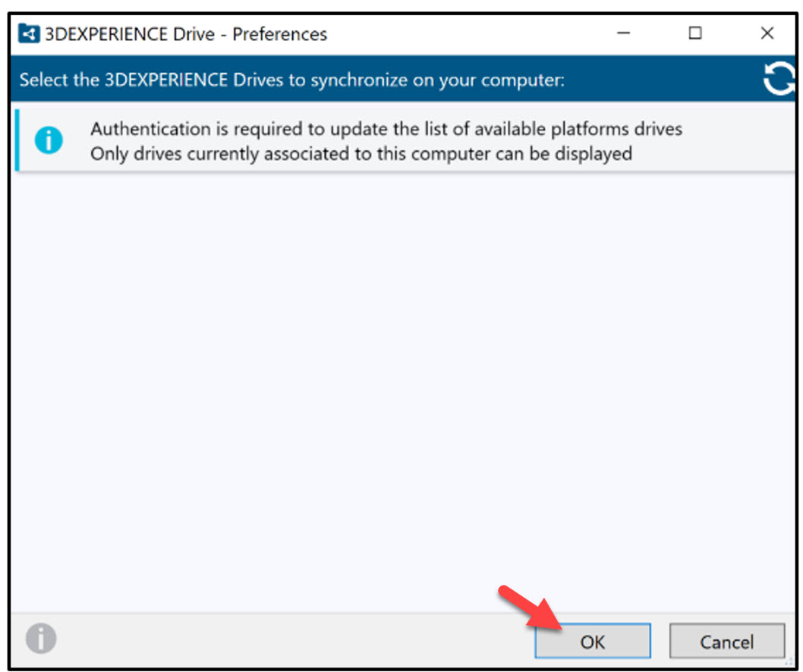Maximize the 3DEXPERIENCE Drive Preferences window
The image size is (803, 672).
(x=694, y=33)
